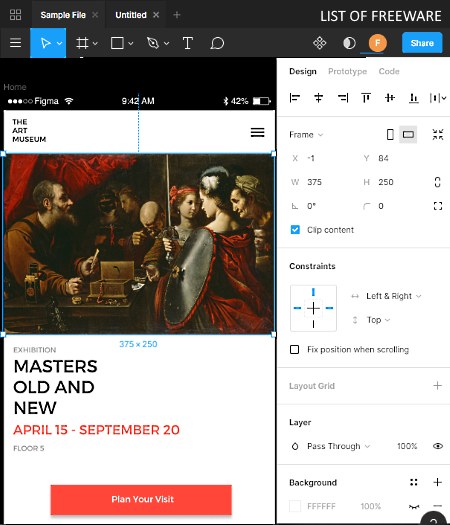Open the help question mark button
Viewport: 450px width, 525px height.
point(435,518)
